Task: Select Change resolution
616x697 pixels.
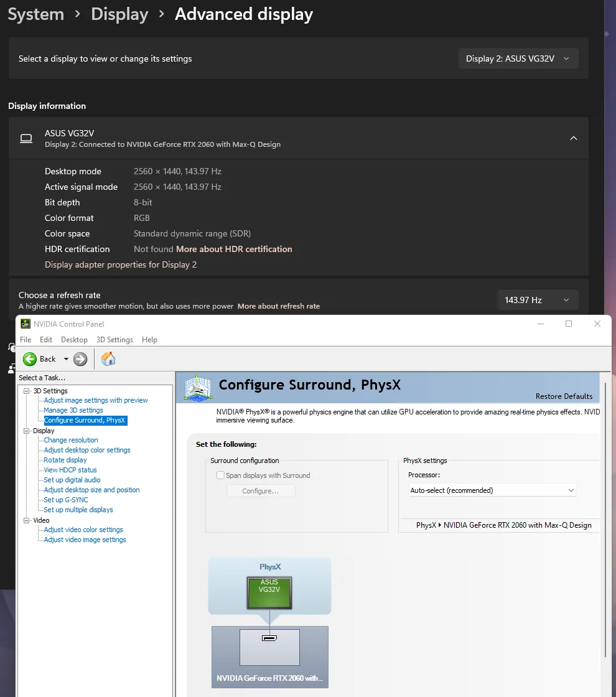Action: point(71,440)
